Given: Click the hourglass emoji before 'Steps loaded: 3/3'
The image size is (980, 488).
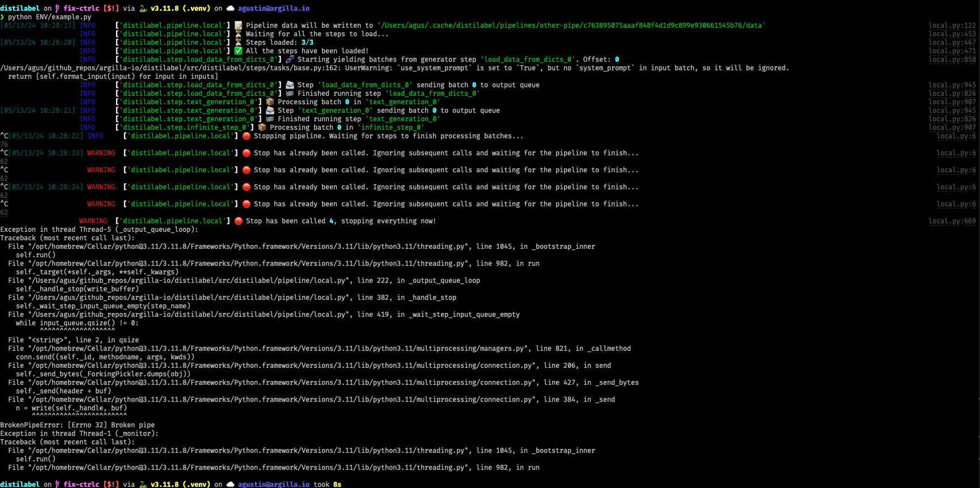Looking at the screenshot, I should [x=238, y=43].
